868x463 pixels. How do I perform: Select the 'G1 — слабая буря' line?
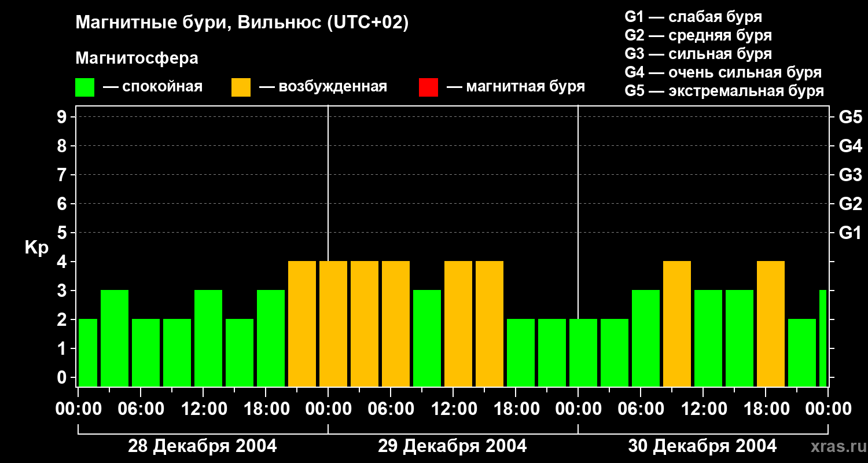coord(693,17)
